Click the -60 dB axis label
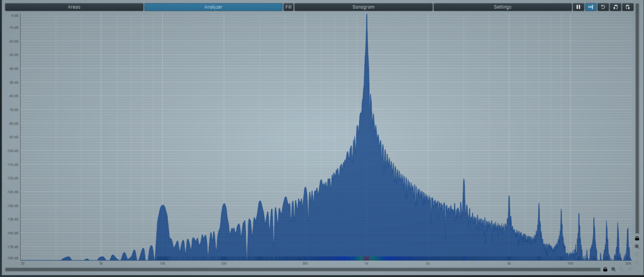The height and width of the screenshot is (277, 644). (x=14, y=96)
